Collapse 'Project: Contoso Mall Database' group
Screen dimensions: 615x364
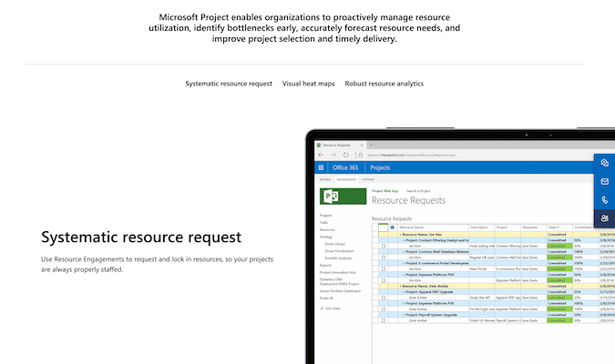point(404,251)
